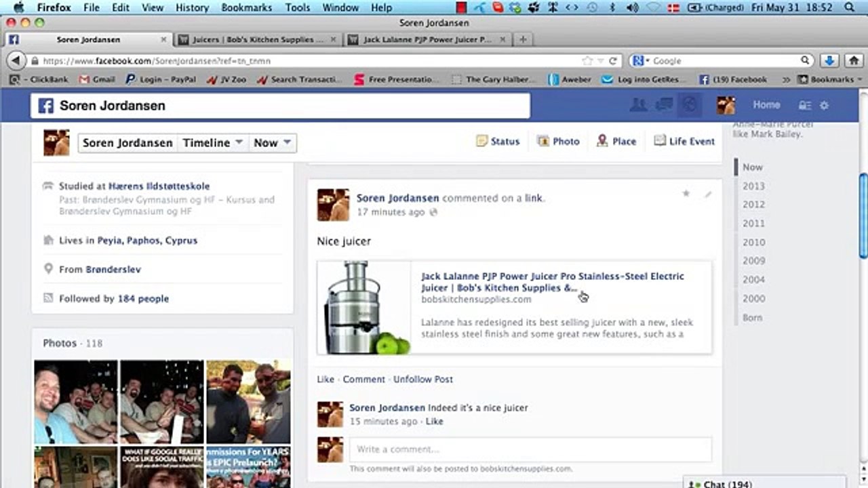Jump to 2009 on the timeline

point(753,261)
